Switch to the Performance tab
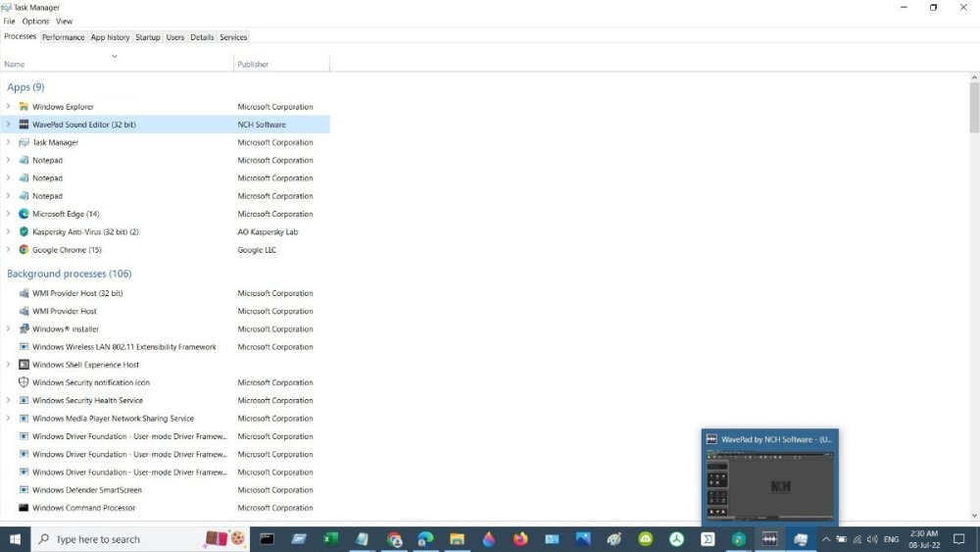Viewport: 980px width, 552px height. coord(63,37)
